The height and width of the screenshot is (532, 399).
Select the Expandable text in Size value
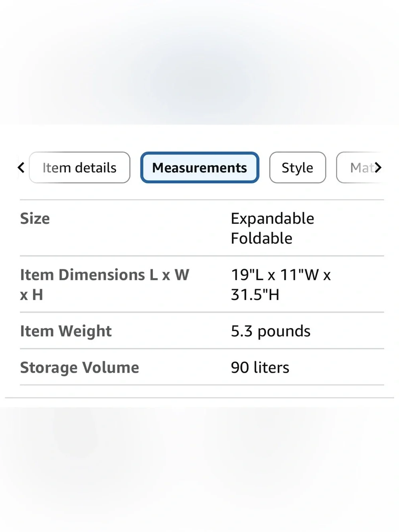click(x=273, y=219)
